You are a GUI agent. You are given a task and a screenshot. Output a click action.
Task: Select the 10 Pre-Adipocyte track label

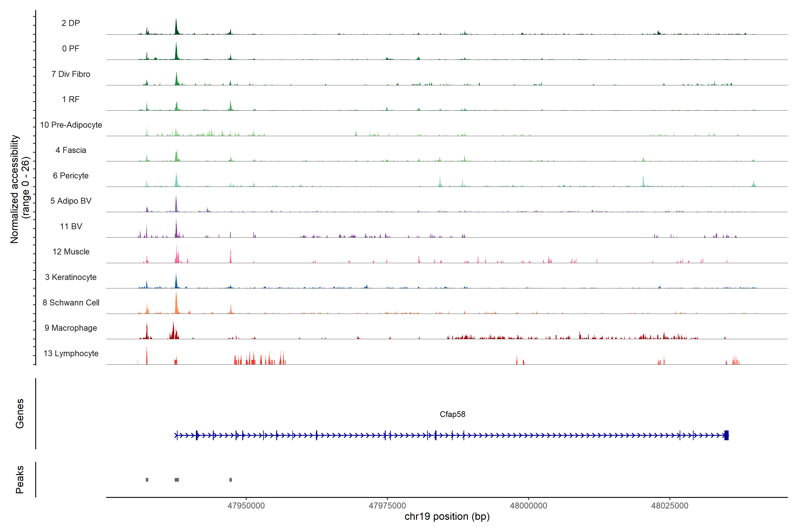pyautogui.click(x=71, y=125)
